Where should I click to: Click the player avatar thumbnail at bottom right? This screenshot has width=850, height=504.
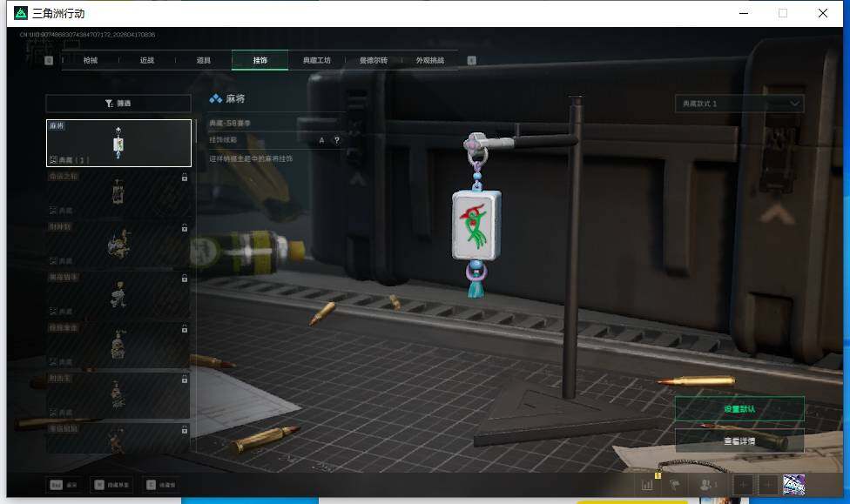coord(793,485)
